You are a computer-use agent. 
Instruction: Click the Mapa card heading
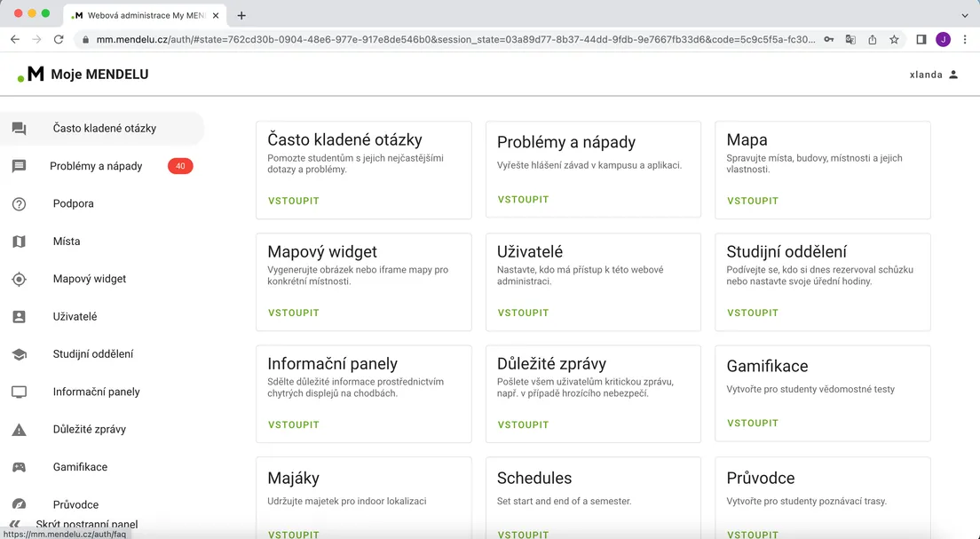[x=747, y=139]
